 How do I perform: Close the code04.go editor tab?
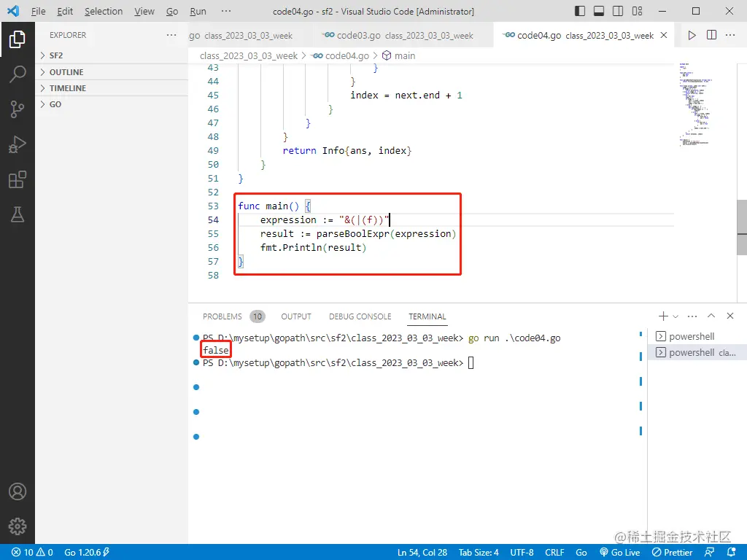[x=664, y=35]
